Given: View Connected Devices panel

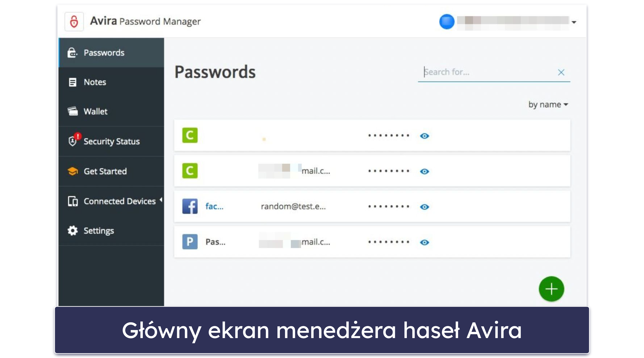Looking at the screenshot, I should coord(113,201).
